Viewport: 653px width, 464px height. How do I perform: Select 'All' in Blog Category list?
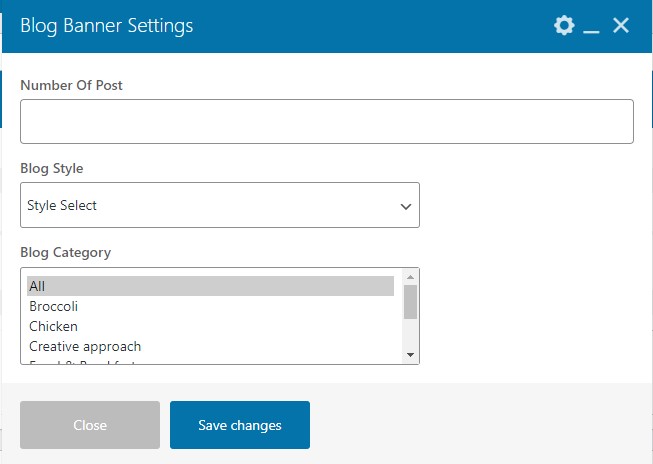[210, 286]
